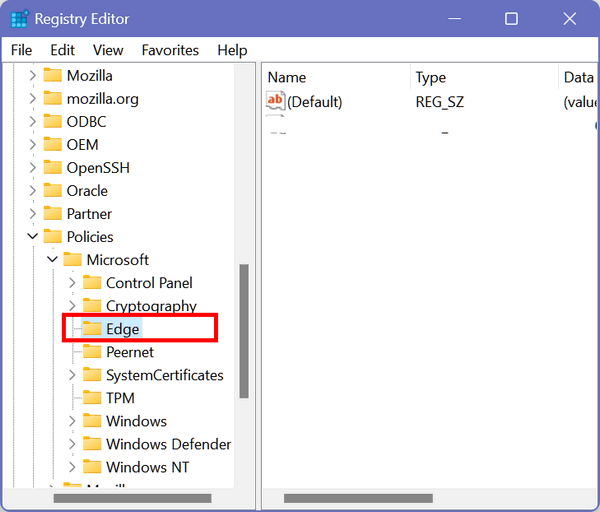Expand the Cryptography key

72,306
